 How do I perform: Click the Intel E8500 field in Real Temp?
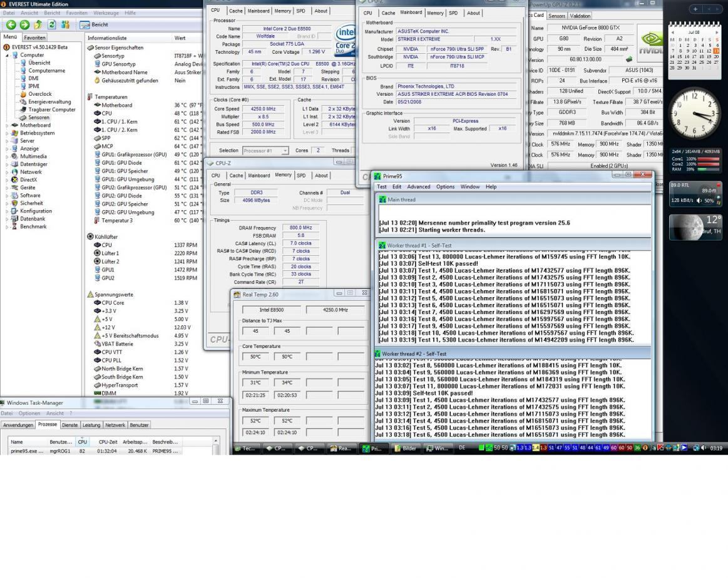(272, 310)
